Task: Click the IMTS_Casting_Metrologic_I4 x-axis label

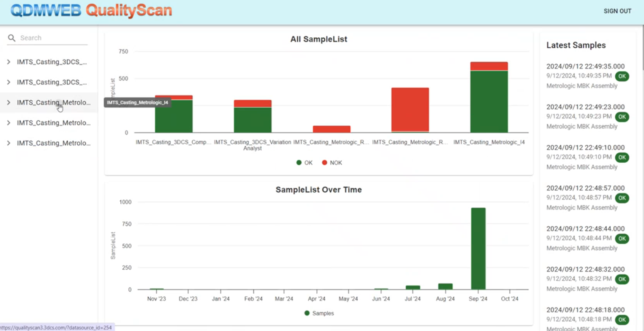Action: 489,142
